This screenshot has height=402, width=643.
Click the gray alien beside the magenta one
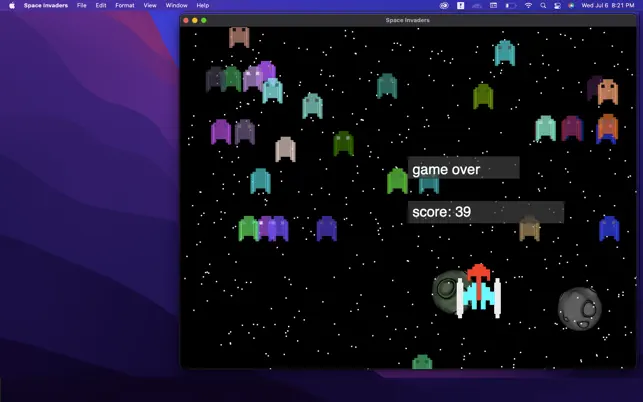click(x=245, y=132)
